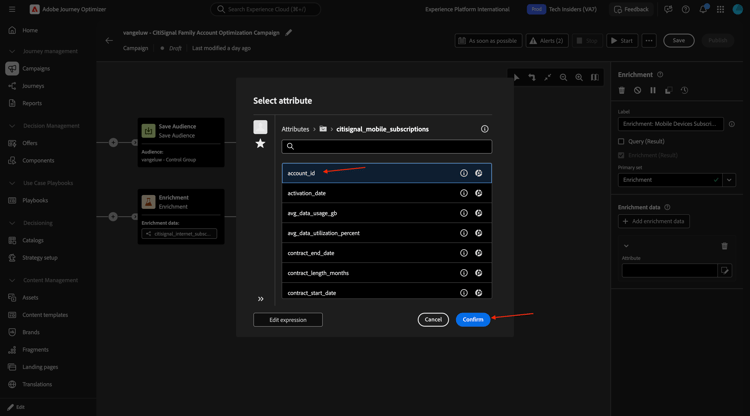Open help question mark icon in top bar
This screenshot has width=750, height=416.
pos(685,9)
